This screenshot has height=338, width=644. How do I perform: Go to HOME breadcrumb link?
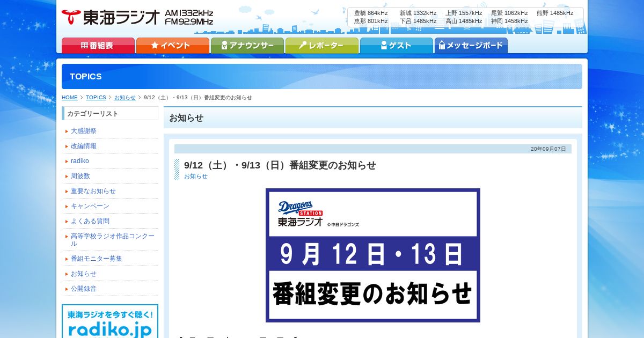(70, 98)
